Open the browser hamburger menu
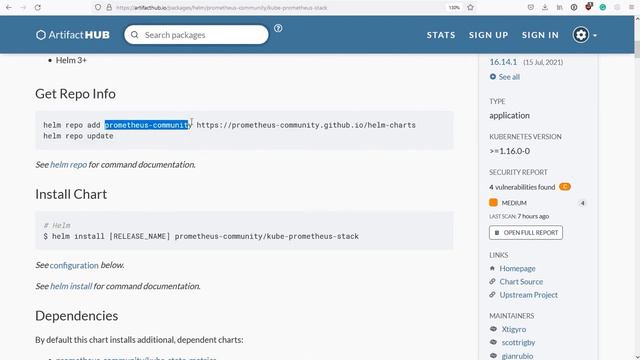Viewport: 640px width, 360px height. [x=632, y=7]
